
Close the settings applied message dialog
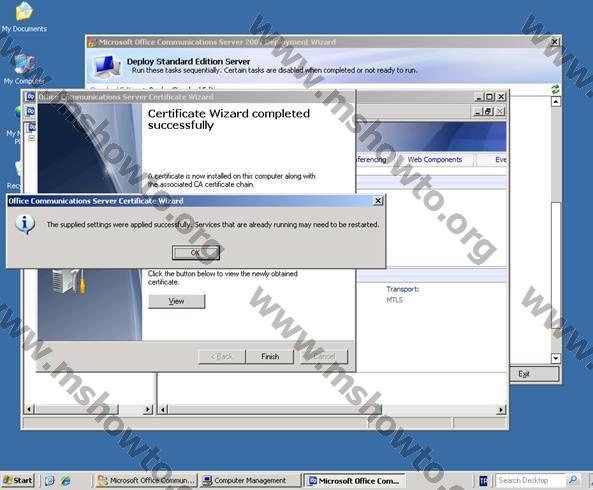(377, 201)
